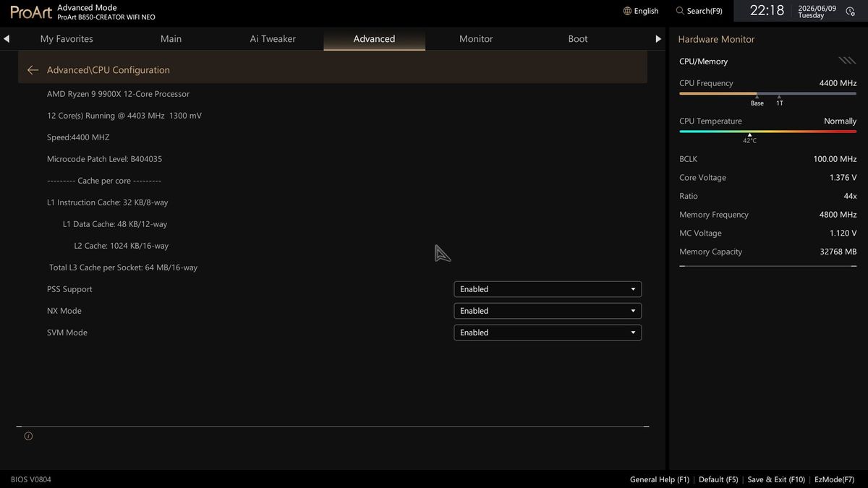Image resolution: width=868 pixels, height=488 pixels.
Task: Click L1 Instruction Cache: 32 KB/8-way
Action: click(x=107, y=202)
